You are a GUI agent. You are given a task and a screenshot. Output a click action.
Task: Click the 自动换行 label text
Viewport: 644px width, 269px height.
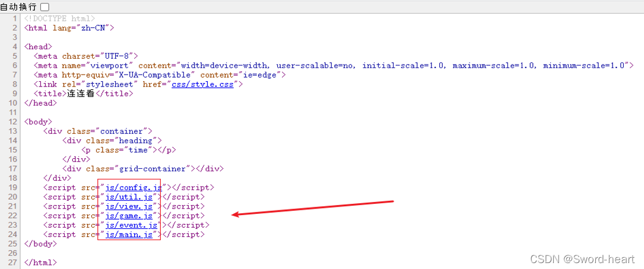point(19,7)
